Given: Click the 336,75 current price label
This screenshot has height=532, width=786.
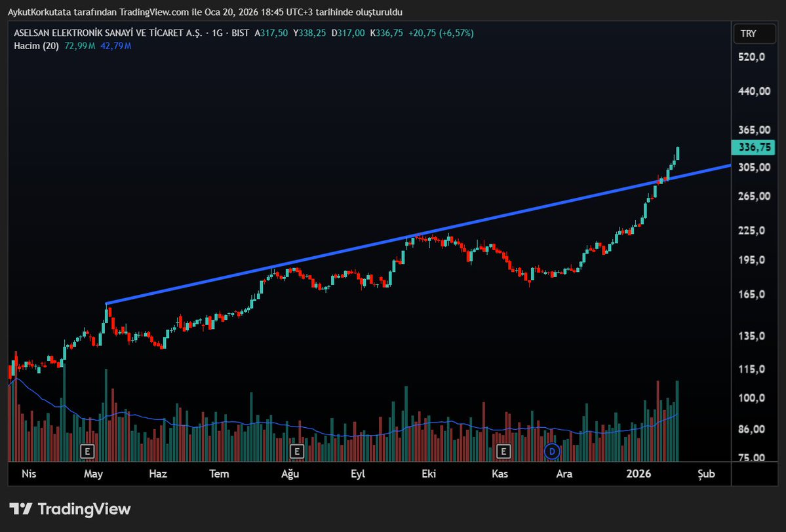Looking at the screenshot, I should coord(754,147).
